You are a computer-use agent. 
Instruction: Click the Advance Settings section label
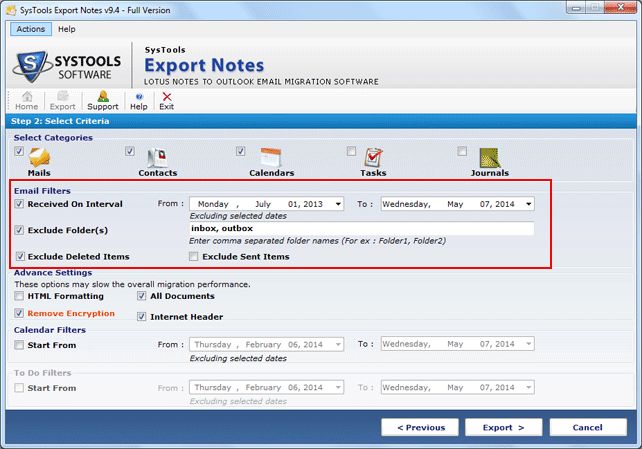point(53,273)
